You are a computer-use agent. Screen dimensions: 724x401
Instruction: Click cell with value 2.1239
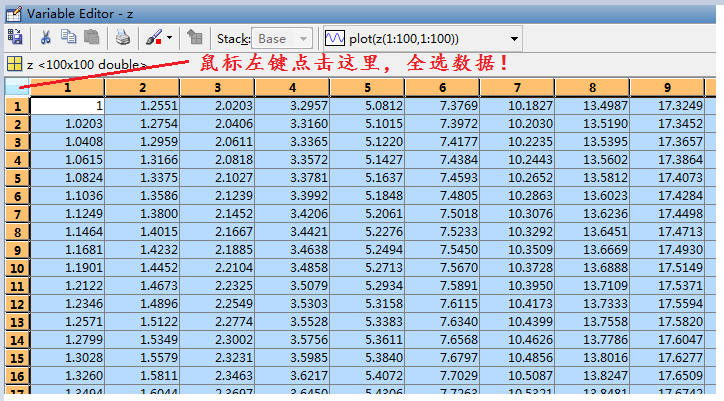pyautogui.click(x=217, y=196)
